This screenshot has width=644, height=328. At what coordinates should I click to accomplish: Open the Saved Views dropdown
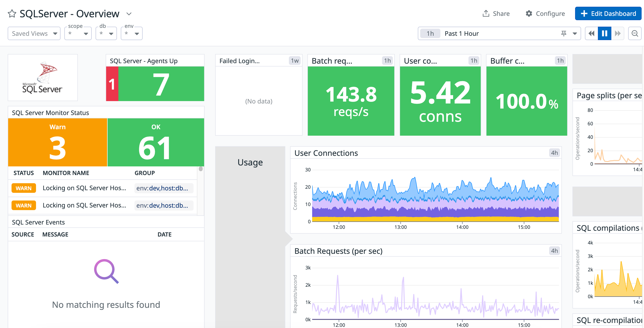click(x=34, y=34)
